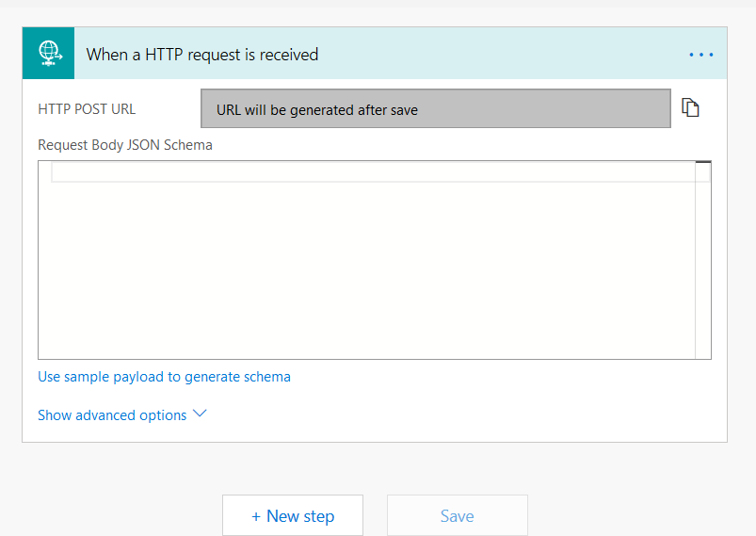The width and height of the screenshot is (756, 536).
Task: Click the greyed-out HTTP POST URL field
Action: point(435,109)
